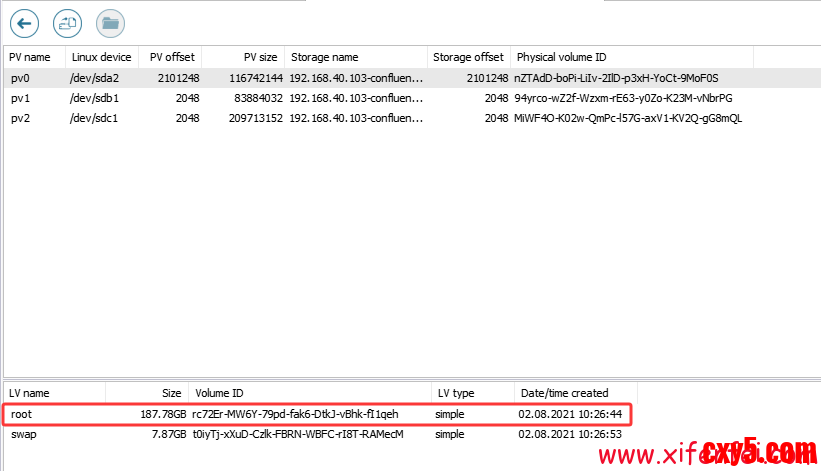Click the Date/time created column header
The height and width of the screenshot is (471, 821).
(576, 393)
